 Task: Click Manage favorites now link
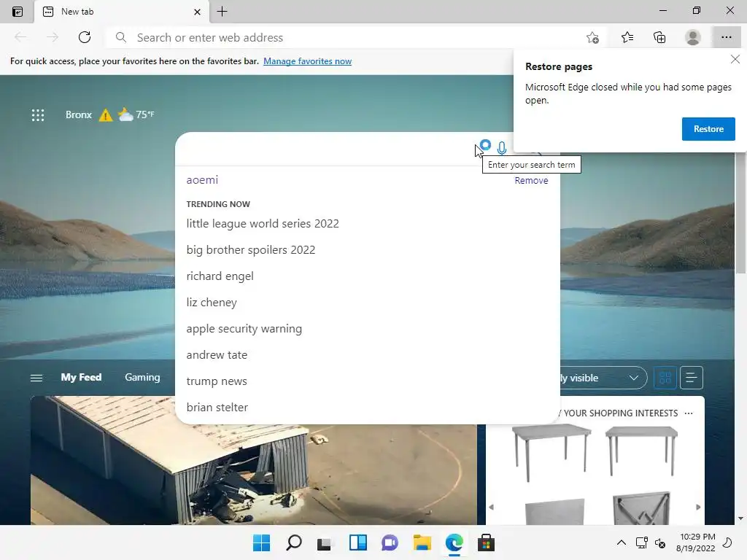tap(307, 61)
